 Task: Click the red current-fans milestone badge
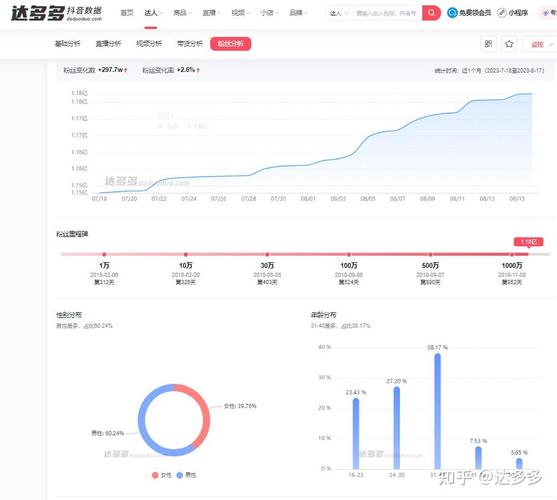tap(528, 242)
